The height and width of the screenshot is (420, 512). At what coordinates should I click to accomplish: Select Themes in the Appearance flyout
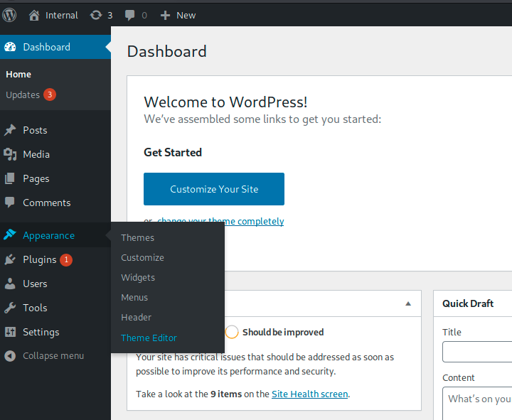pos(137,237)
